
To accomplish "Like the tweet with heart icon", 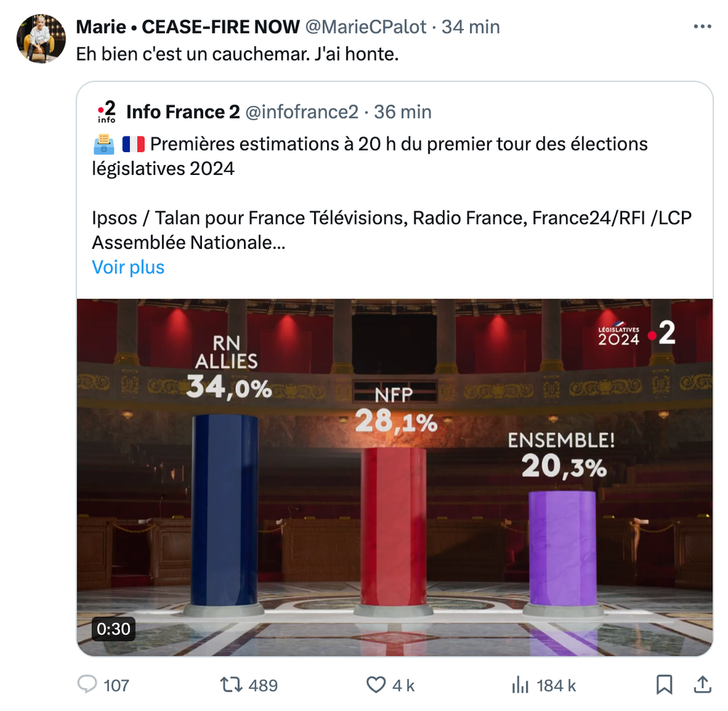I will coord(375,685).
